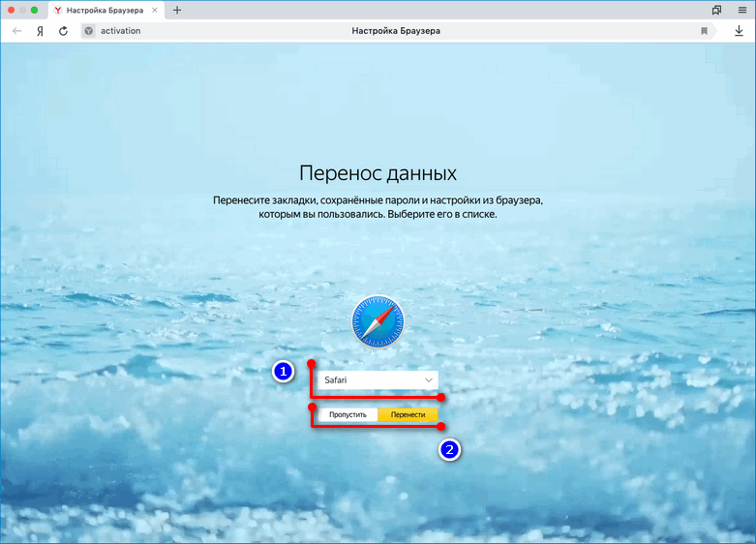Close the Настройка Браузера tab

(x=154, y=10)
